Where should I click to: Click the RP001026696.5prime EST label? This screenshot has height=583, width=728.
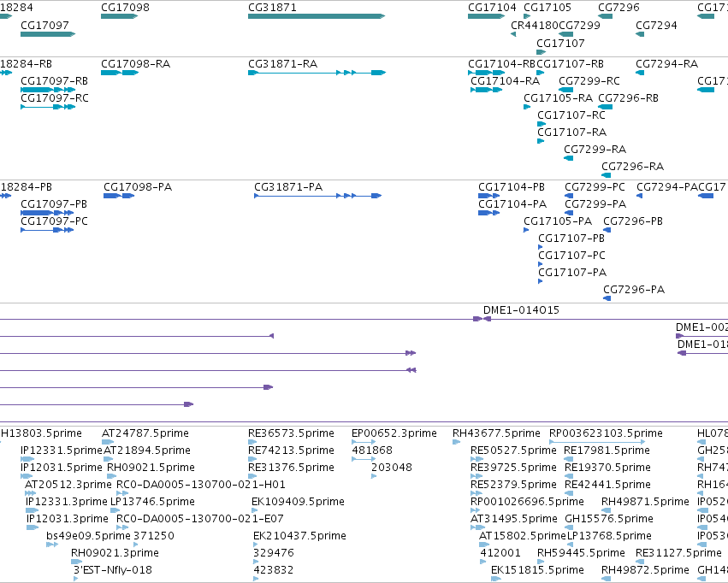[527, 503]
